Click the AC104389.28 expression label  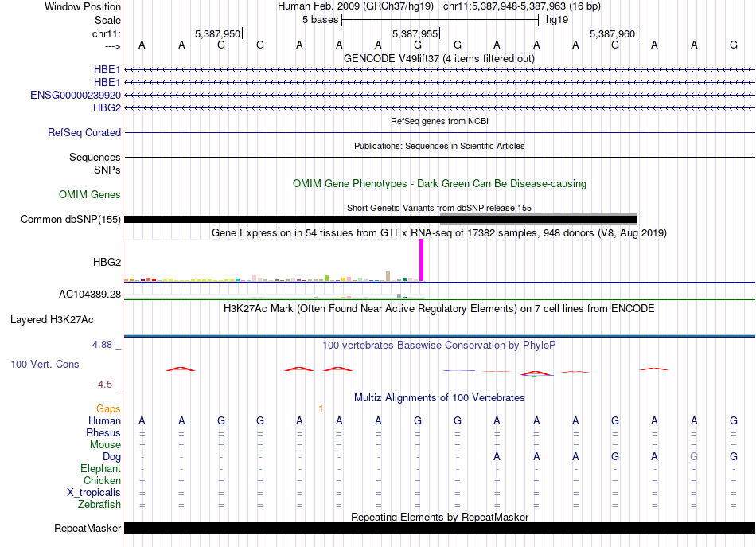tap(90, 295)
